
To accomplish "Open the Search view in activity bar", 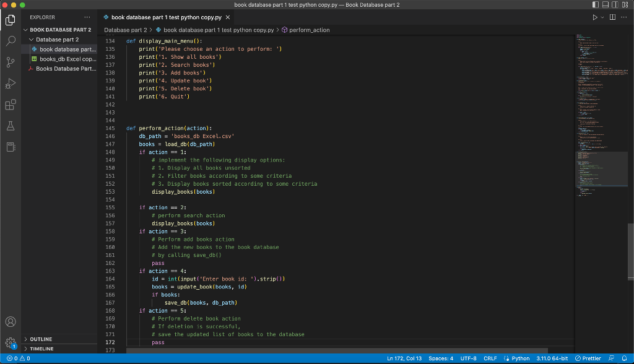I will point(11,41).
